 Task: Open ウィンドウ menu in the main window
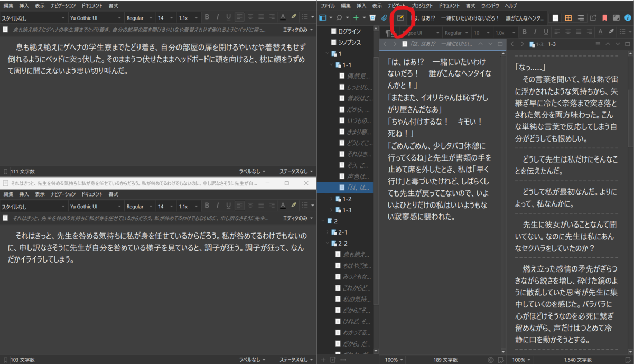pyautogui.click(x=490, y=5)
